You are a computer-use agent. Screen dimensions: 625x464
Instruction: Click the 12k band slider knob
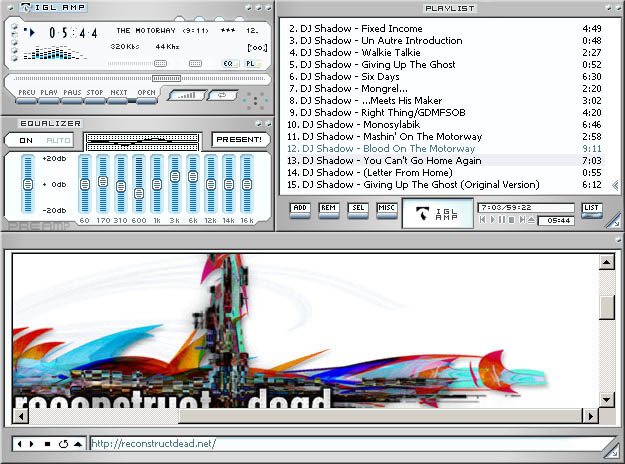tap(211, 185)
